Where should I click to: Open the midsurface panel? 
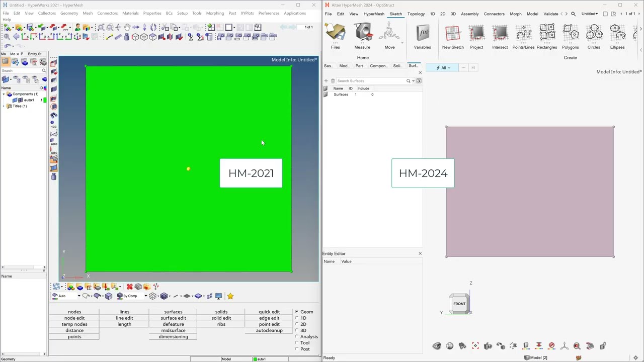click(173, 330)
